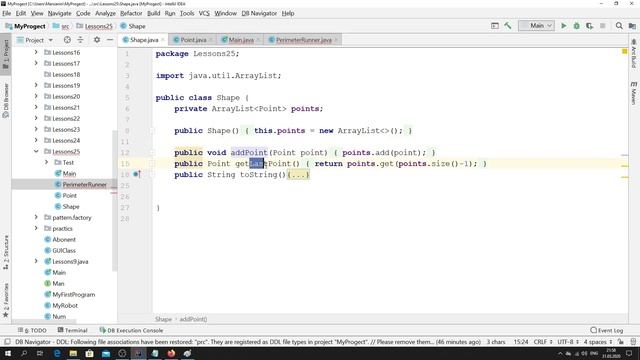
Task: Click the 4 spaces indent setting
Action: coord(598,342)
